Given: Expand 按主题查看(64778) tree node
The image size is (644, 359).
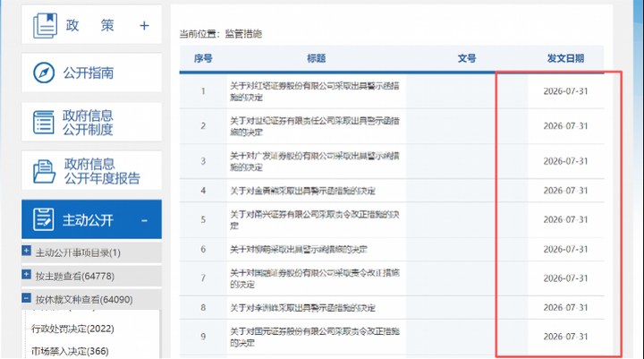Looking at the screenshot, I should click(26, 274).
